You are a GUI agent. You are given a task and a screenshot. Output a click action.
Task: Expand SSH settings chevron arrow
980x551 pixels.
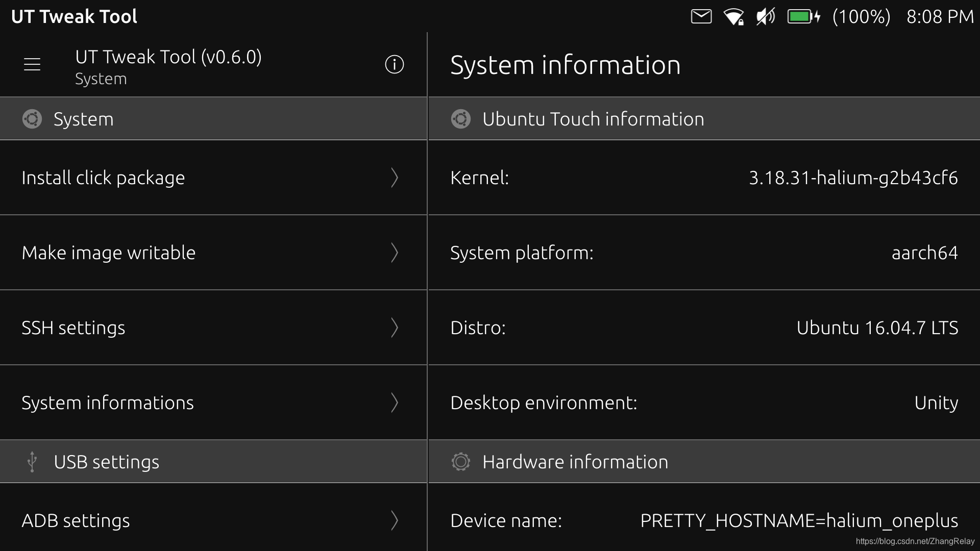394,328
